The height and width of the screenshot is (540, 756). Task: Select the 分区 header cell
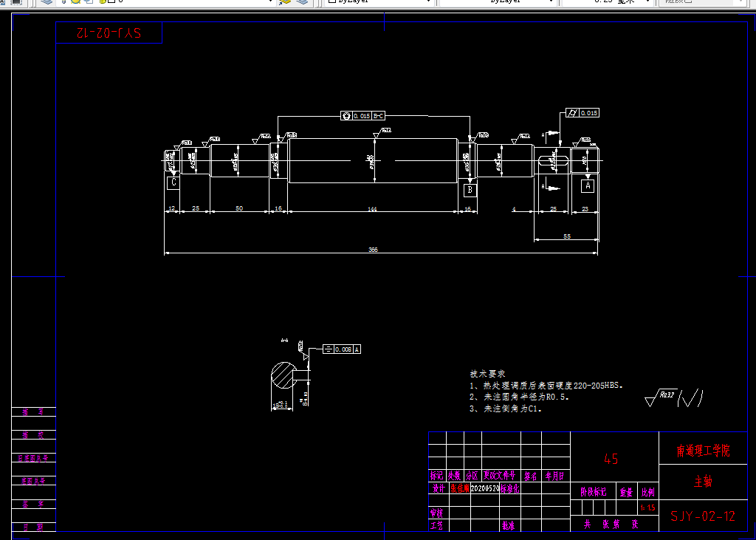pyautogui.click(x=472, y=476)
